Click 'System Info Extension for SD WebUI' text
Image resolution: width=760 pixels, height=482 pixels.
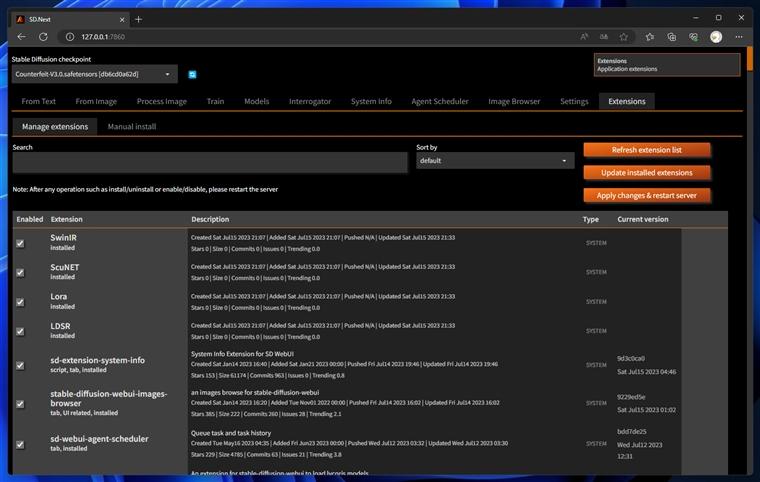242,353
